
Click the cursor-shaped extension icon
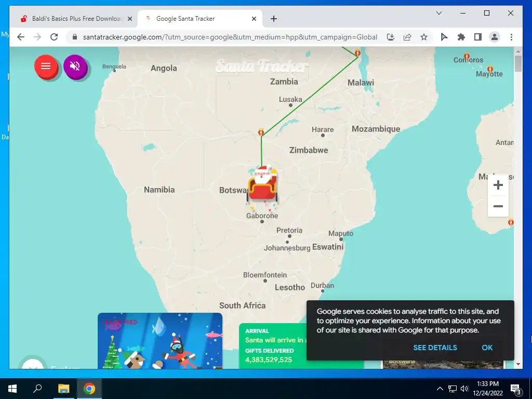click(x=444, y=37)
